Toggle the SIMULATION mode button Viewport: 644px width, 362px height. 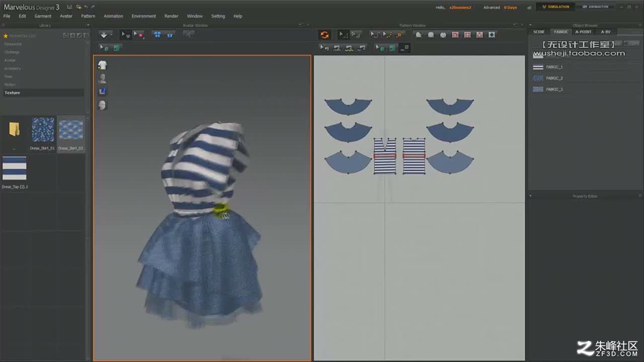[555, 7]
